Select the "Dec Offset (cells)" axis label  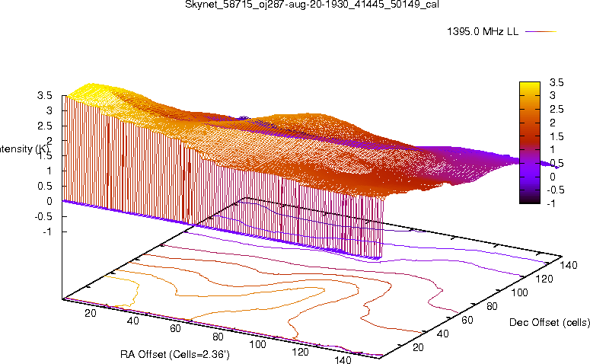click(x=550, y=322)
